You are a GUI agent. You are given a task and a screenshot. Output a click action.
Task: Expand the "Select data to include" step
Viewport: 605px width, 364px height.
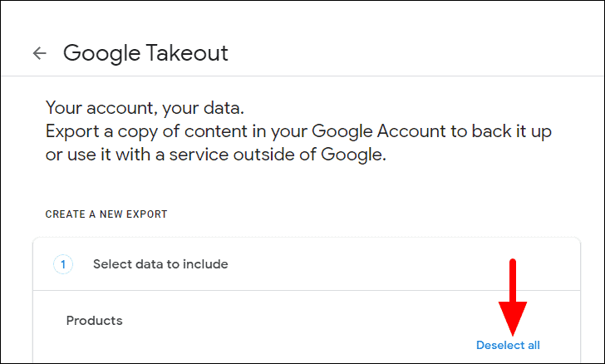point(160,264)
